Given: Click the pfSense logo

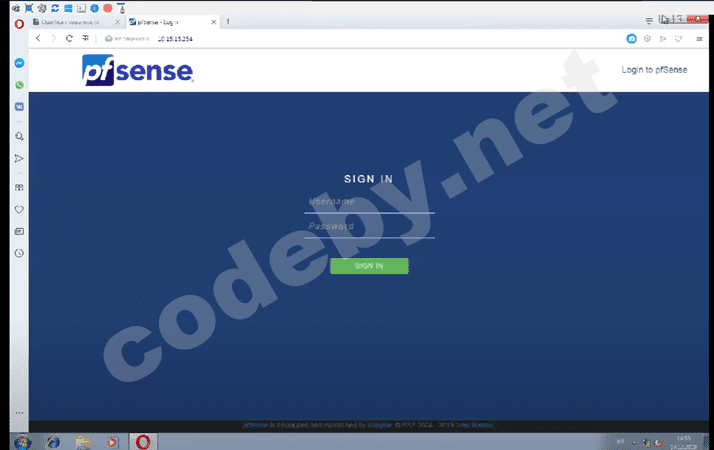Looking at the screenshot, I should (x=138, y=70).
